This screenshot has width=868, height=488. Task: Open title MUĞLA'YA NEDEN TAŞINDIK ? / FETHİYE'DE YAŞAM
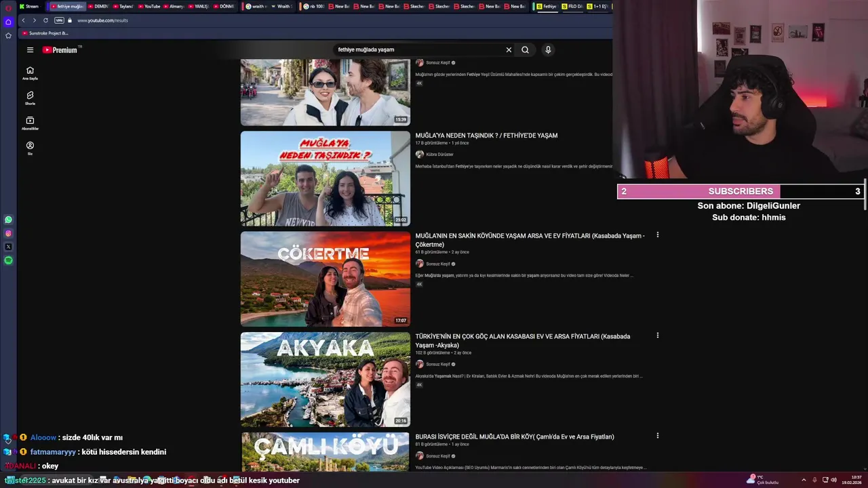click(x=486, y=136)
